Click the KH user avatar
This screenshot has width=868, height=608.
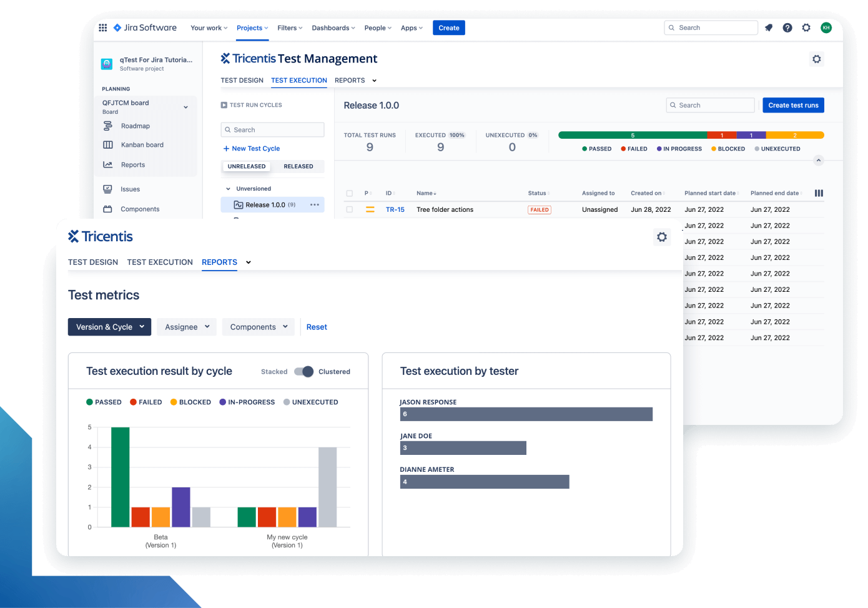(826, 27)
